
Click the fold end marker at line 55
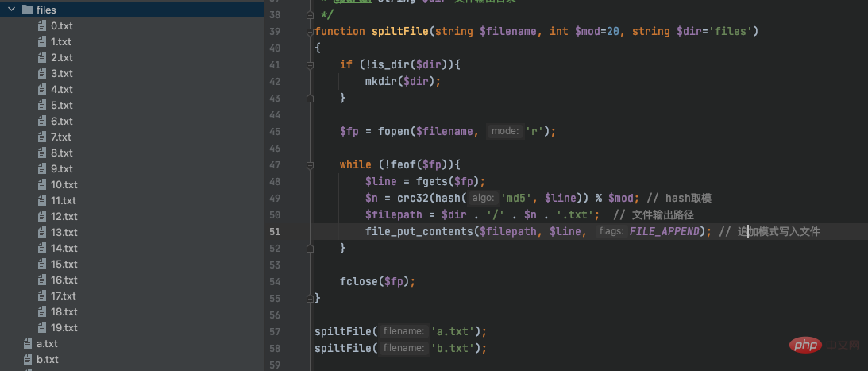pos(310,298)
